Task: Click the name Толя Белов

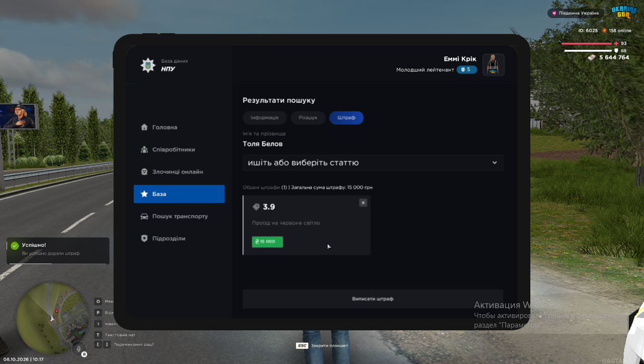Action: click(263, 144)
